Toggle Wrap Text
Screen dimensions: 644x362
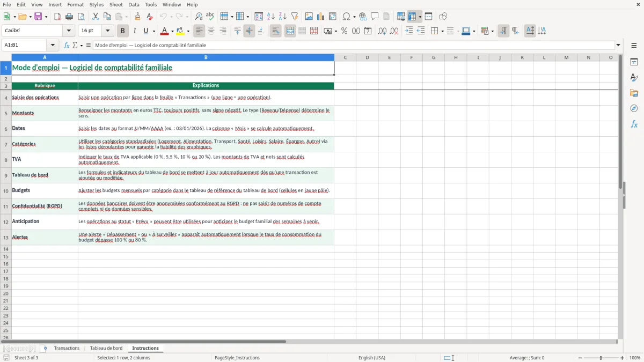pos(275,31)
